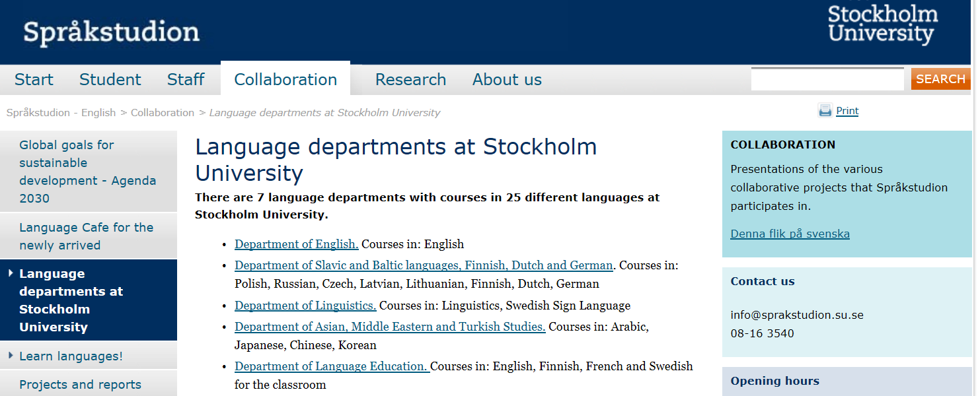Image resolution: width=980 pixels, height=396 pixels.
Task: Open the Start tab
Action: click(x=34, y=80)
